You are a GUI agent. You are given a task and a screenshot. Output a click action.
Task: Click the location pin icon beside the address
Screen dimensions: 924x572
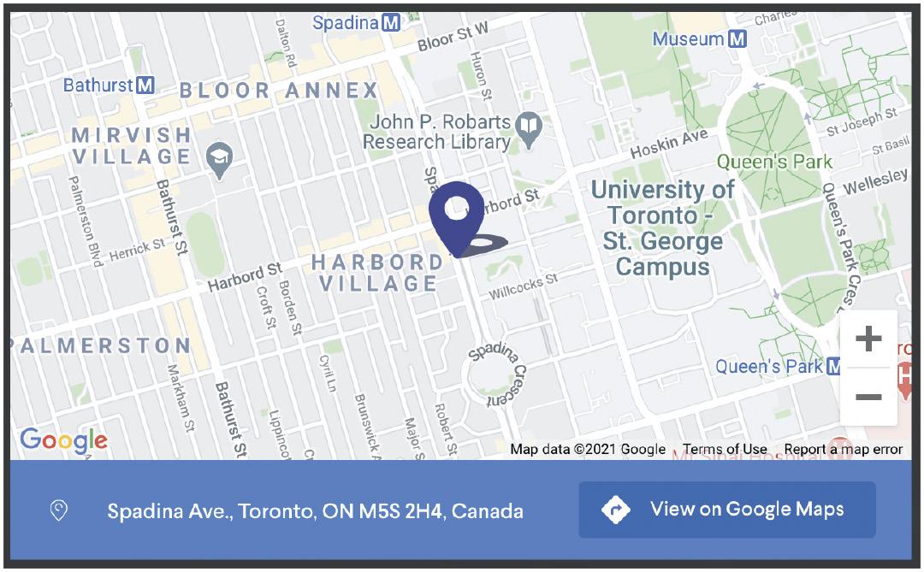pyautogui.click(x=59, y=510)
